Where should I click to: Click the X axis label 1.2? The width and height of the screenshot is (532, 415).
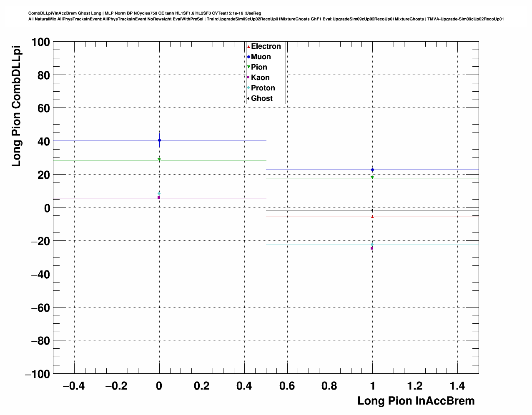(415, 386)
